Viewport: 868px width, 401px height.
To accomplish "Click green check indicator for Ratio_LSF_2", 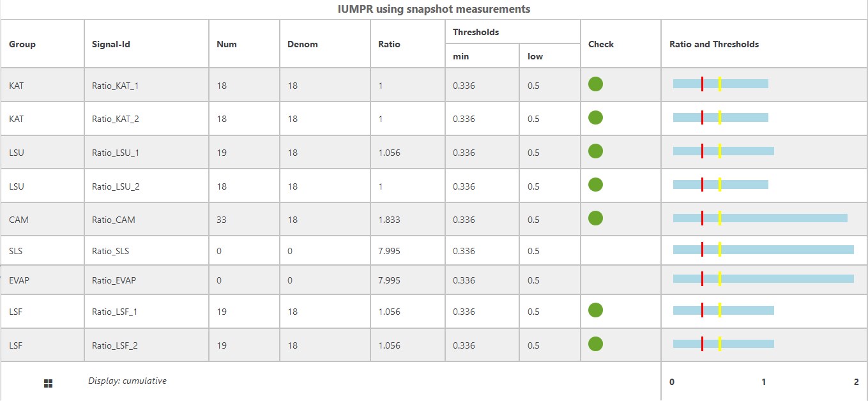I will click(595, 344).
